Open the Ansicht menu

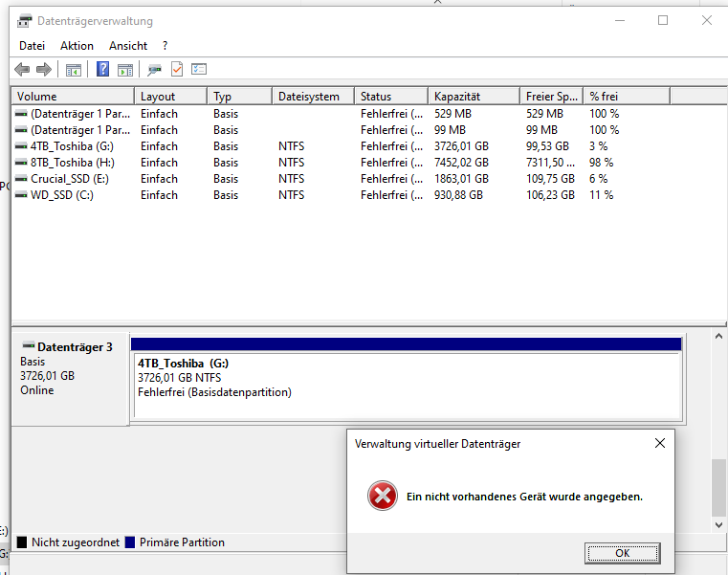click(x=128, y=46)
